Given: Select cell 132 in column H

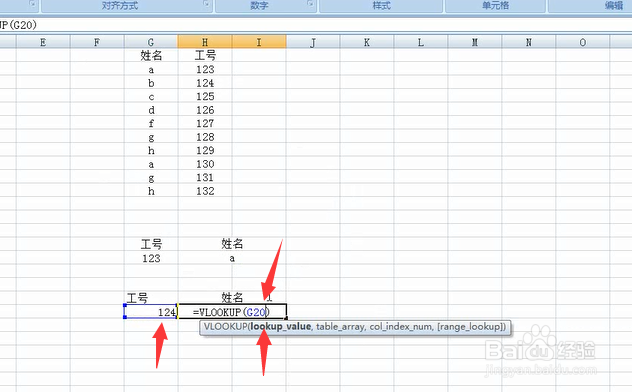Looking at the screenshot, I should click(x=205, y=191).
